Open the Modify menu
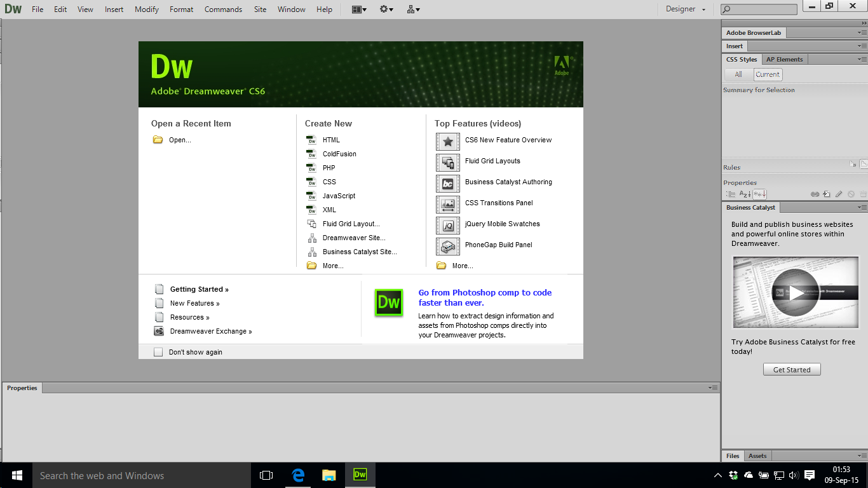This screenshot has height=488, width=868. (146, 9)
